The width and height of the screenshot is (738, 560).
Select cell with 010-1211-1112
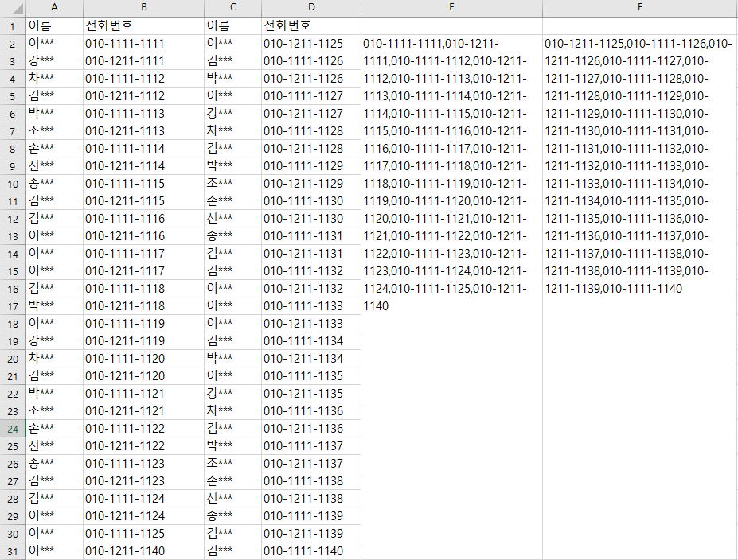point(143,96)
